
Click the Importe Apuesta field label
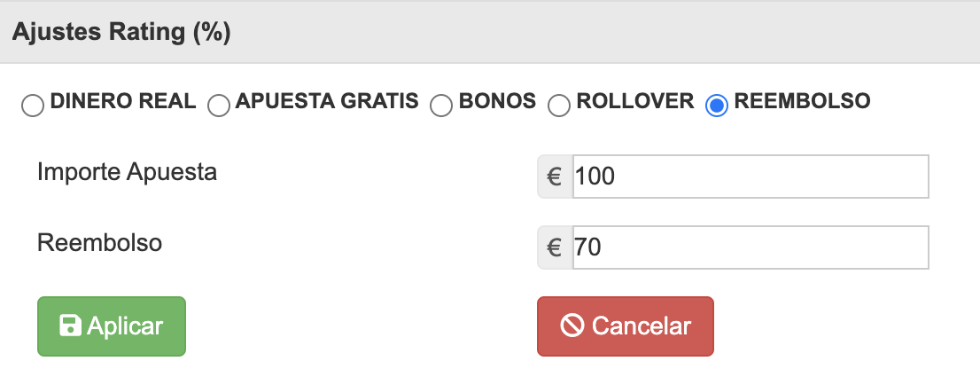(127, 172)
